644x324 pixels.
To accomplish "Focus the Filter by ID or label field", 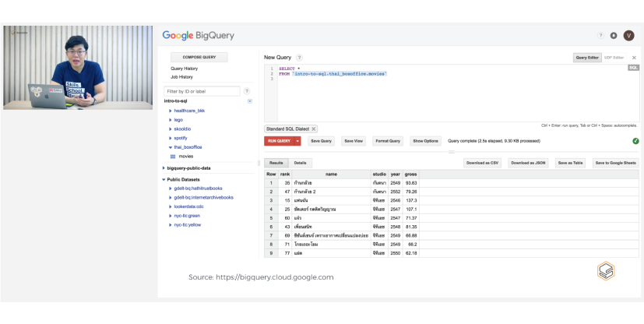I will pyautogui.click(x=202, y=91).
